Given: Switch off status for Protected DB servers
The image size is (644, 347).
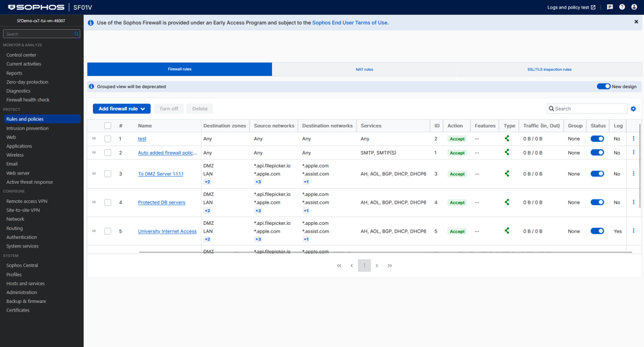Looking at the screenshot, I should click(x=597, y=202).
